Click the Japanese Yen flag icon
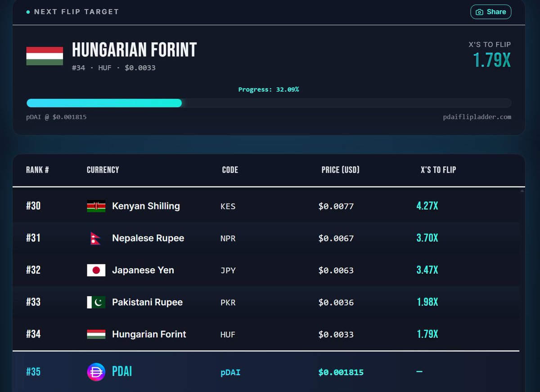Viewport: 540px width, 392px height. [96, 270]
